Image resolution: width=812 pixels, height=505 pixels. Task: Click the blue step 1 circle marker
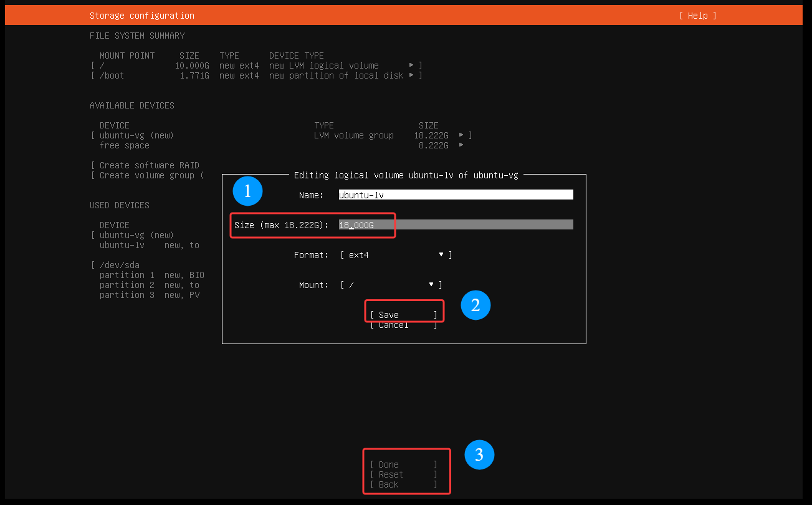click(247, 191)
